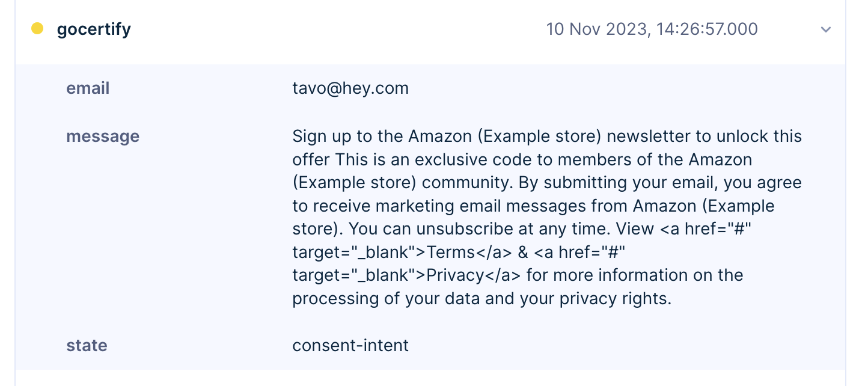
Task: Click the newsletter message text paragraph
Action: (547, 217)
